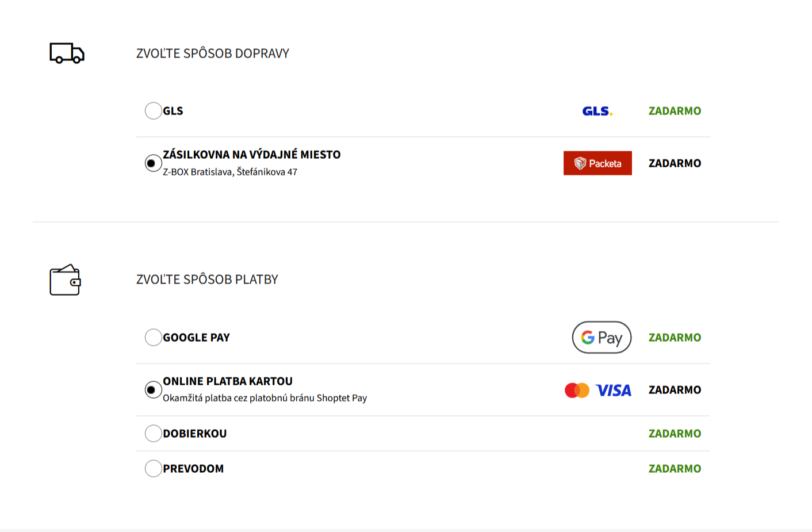
Task: Click the Mastercard logo
Action: click(x=577, y=391)
